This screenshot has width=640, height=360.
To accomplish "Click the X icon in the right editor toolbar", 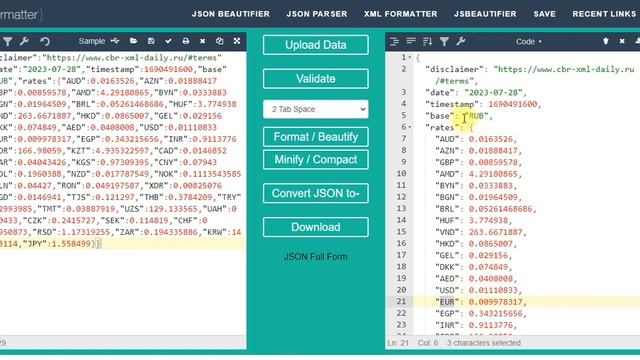I will tap(622, 41).
